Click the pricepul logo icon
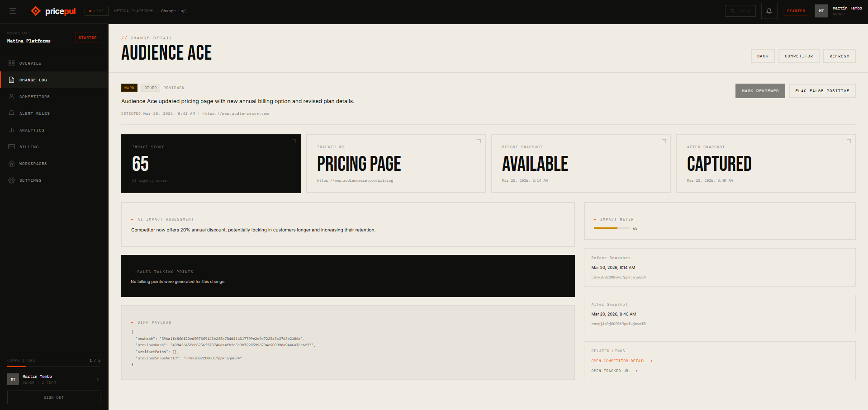 (36, 11)
